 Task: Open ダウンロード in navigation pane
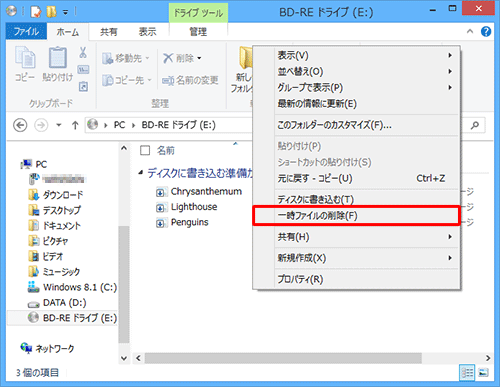pos(56,195)
